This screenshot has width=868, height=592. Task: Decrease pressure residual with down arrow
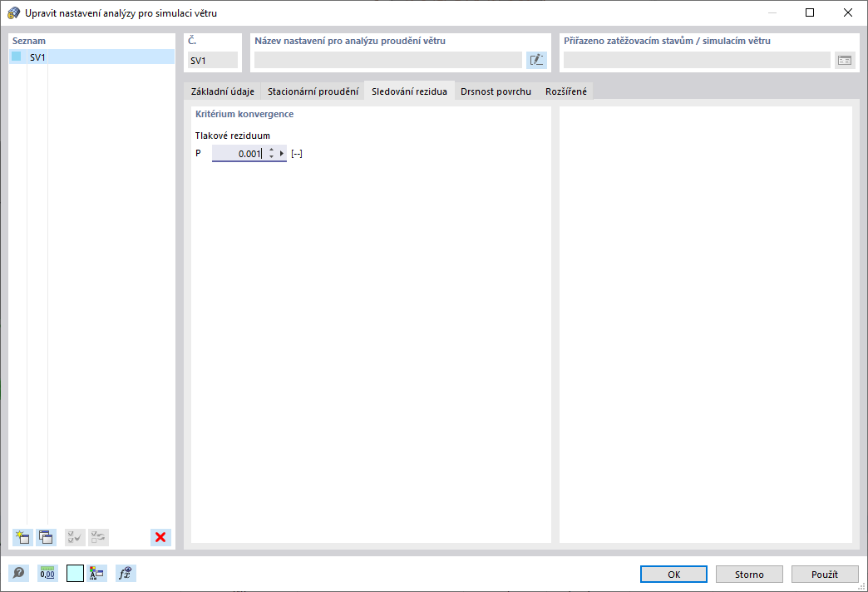pos(271,156)
